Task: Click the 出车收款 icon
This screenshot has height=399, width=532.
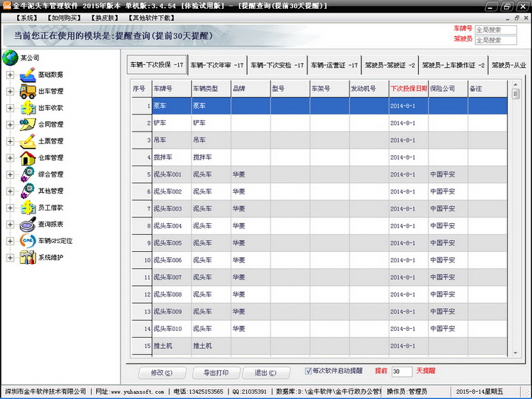Action: tap(28, 108)
